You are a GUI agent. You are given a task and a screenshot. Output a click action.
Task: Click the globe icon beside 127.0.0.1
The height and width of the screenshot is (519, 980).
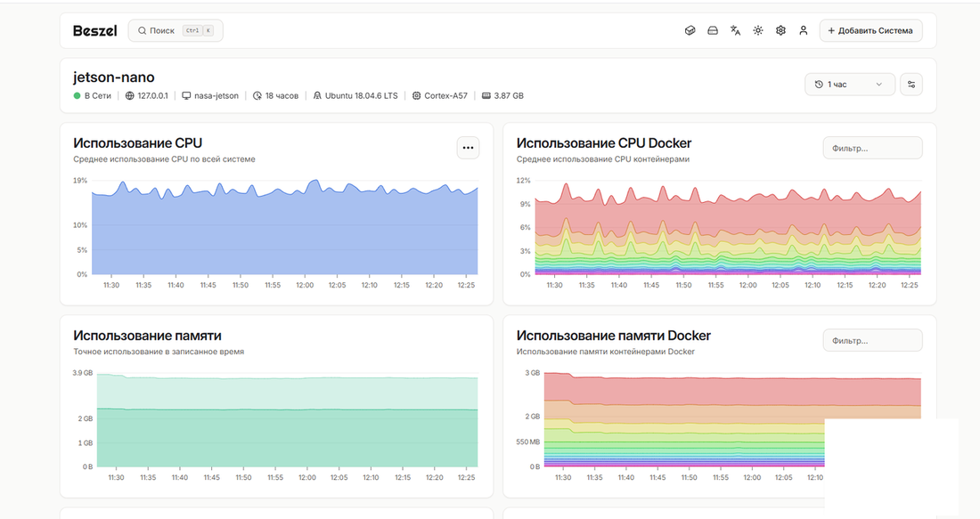(x=129, y=95)
